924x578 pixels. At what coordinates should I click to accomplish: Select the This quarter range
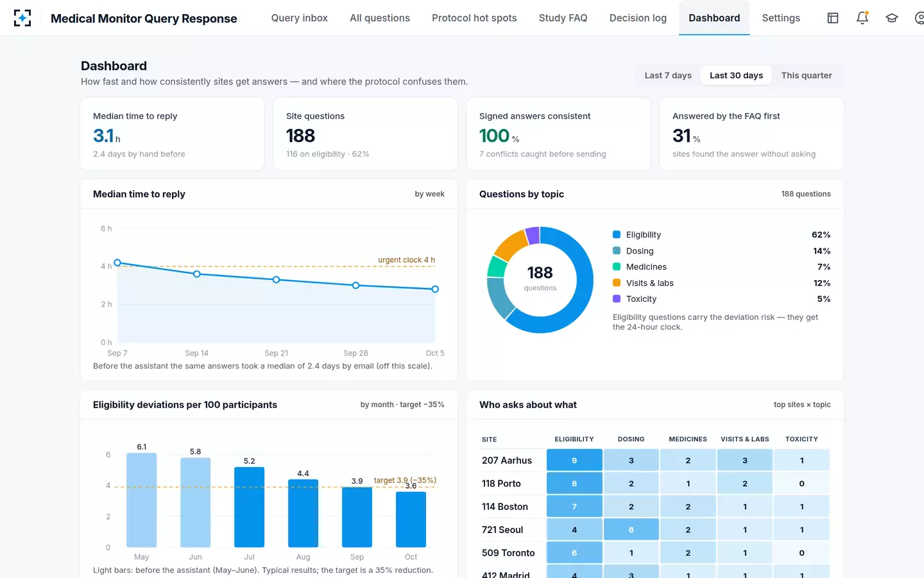807,75
